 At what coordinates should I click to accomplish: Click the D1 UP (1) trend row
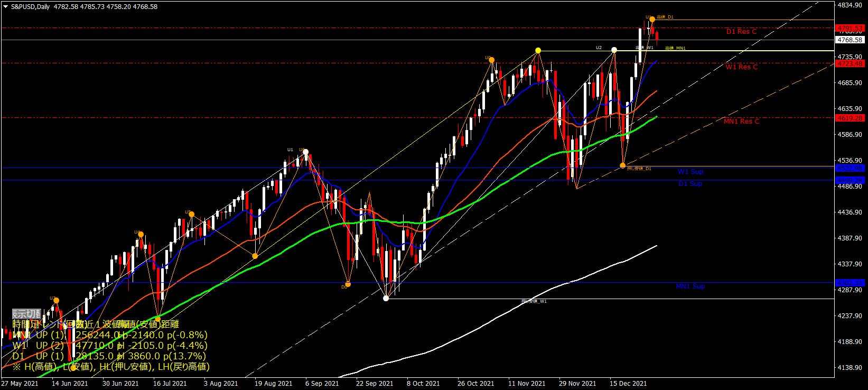point(109,356)
